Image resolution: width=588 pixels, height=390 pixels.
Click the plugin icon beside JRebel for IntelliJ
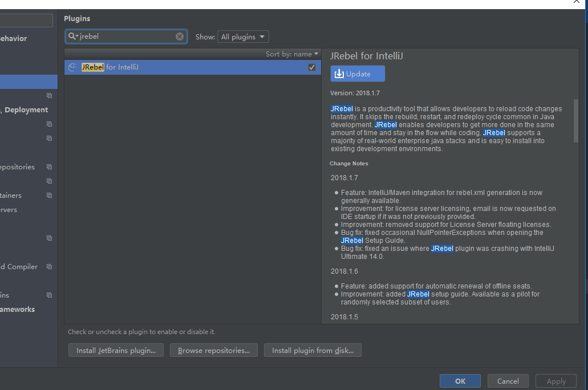point(72,67)
